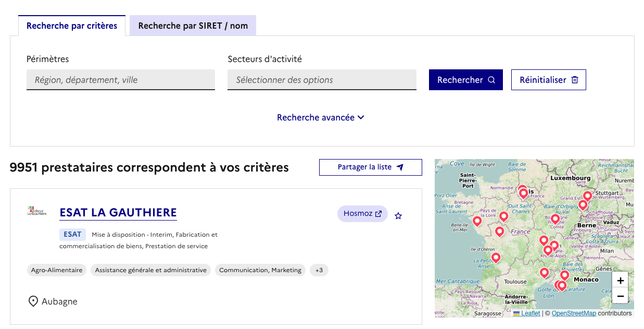Image resolution: width=644 pixels, height=329 pixels.
Task: Open the ESAT LA GAUTHIERE provider page
Action: coord(118,213)
